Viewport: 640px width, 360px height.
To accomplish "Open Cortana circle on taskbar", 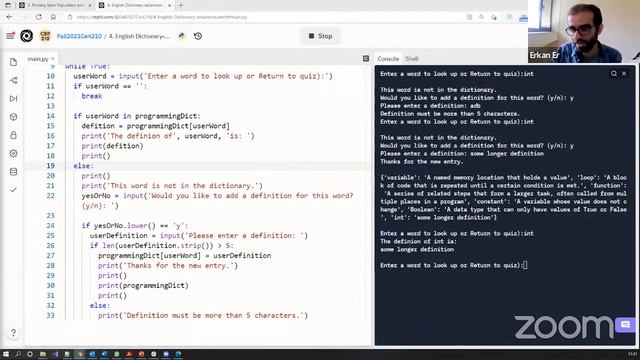I will point(30,354).
